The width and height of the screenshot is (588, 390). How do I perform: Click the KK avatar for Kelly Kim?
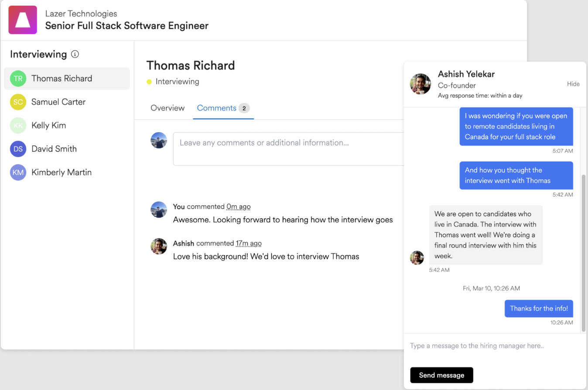[18, 126]
